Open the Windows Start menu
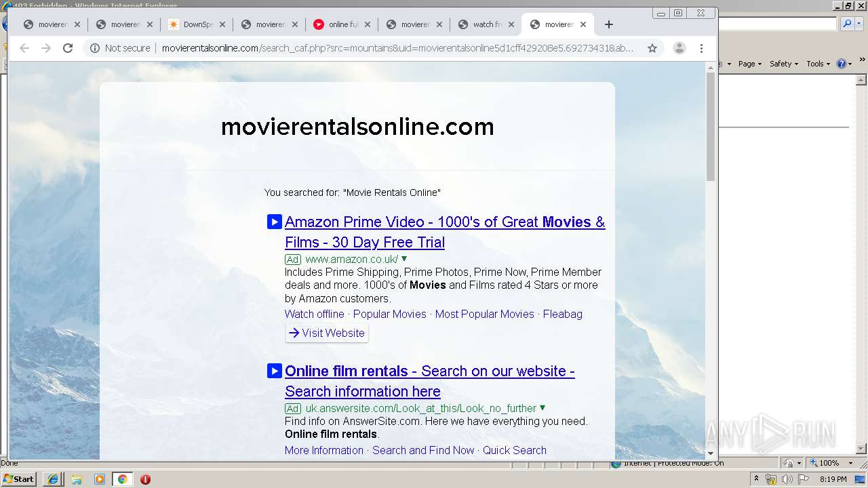868x488 pixels. point(19,479)
